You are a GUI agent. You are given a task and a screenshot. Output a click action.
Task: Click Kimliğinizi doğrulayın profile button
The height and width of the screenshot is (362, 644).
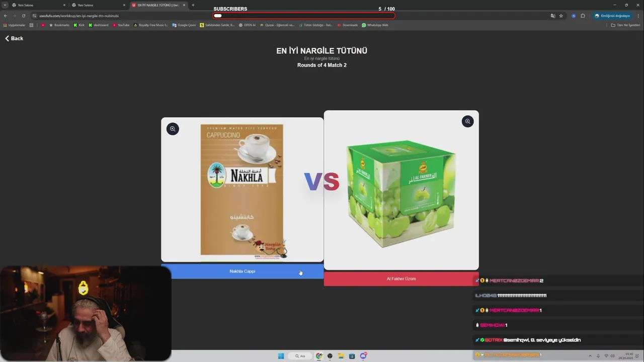coord(612,16)
